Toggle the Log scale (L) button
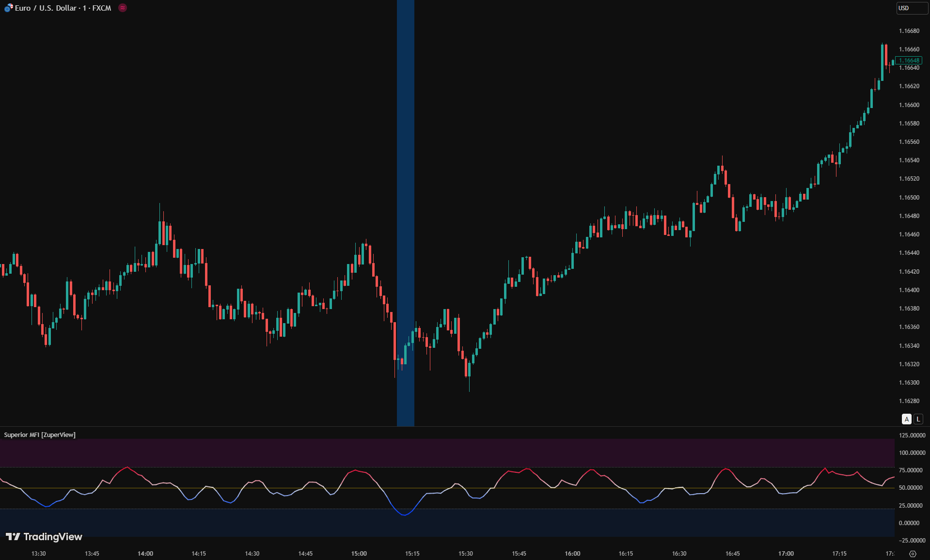Image resolution: width=930 pixels, height=560 pixels. (x=918, y=419)
